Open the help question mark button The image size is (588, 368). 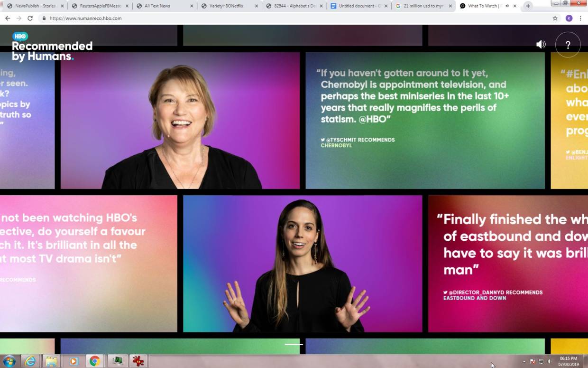click(568, 45)
